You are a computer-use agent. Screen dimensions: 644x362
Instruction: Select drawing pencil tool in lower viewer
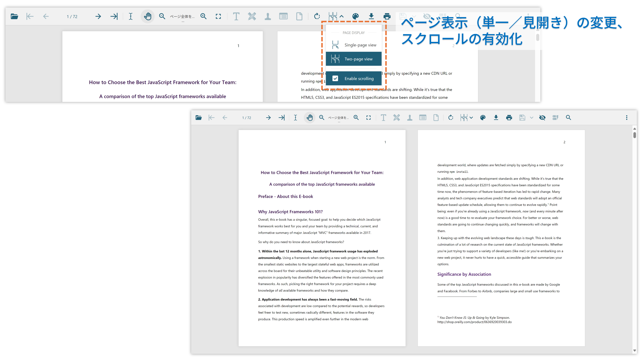tap(397, 118)
